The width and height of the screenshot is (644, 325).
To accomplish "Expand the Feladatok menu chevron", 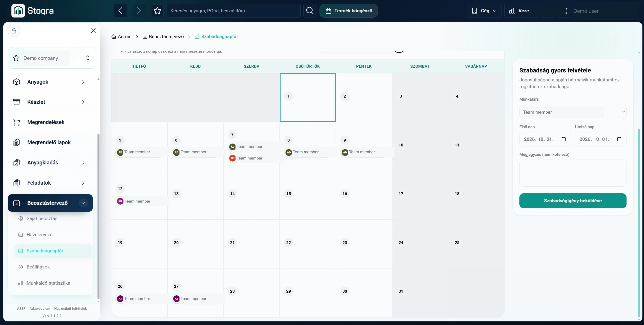I will pos(83,183).
